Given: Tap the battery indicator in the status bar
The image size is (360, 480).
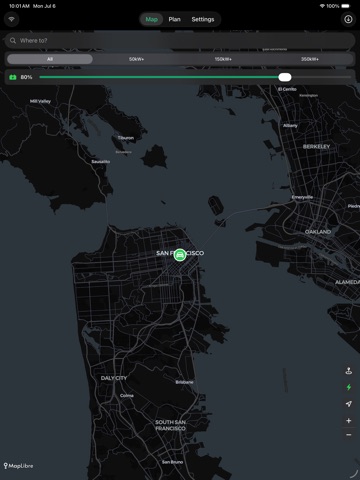Looking at the screenshot, I should (346, 6).
